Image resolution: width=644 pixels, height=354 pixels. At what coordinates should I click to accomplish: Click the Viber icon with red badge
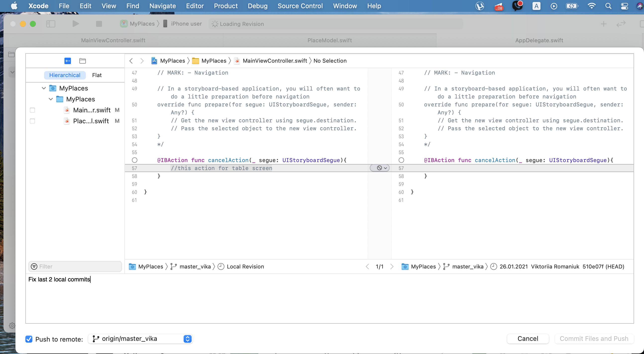517,6
